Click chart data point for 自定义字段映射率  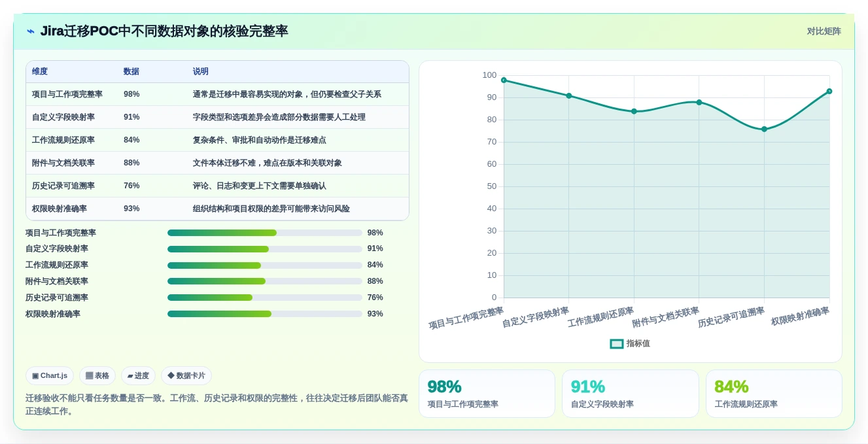click(569, 95)
